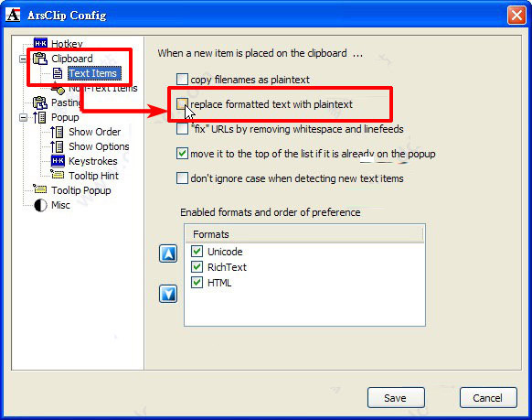Collapse the Popup tree node
The height and width of the screenshot is (420, 532).
coord(23,118)
